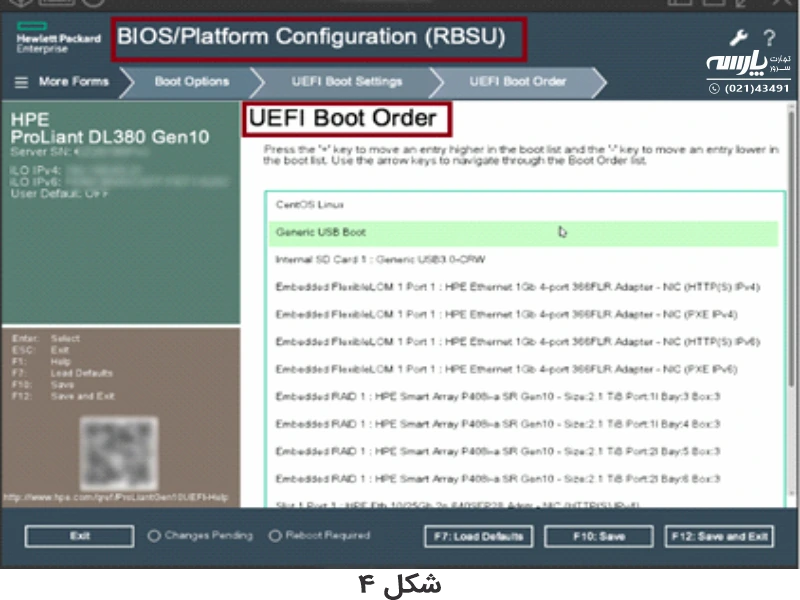This screenshot has width=800, height=600.
Task: Click the More Forms label
Action: 74,82
